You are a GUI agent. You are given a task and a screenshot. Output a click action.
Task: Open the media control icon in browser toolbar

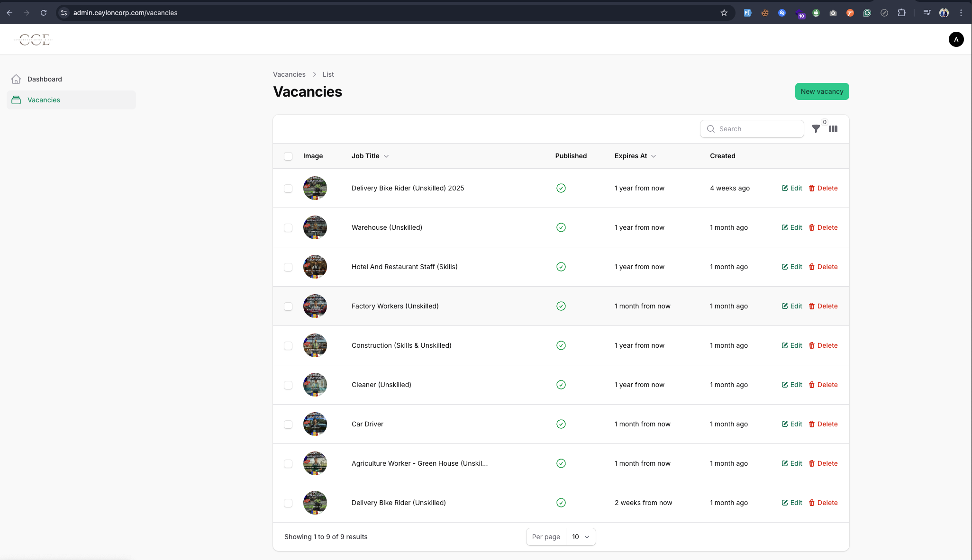927,13
